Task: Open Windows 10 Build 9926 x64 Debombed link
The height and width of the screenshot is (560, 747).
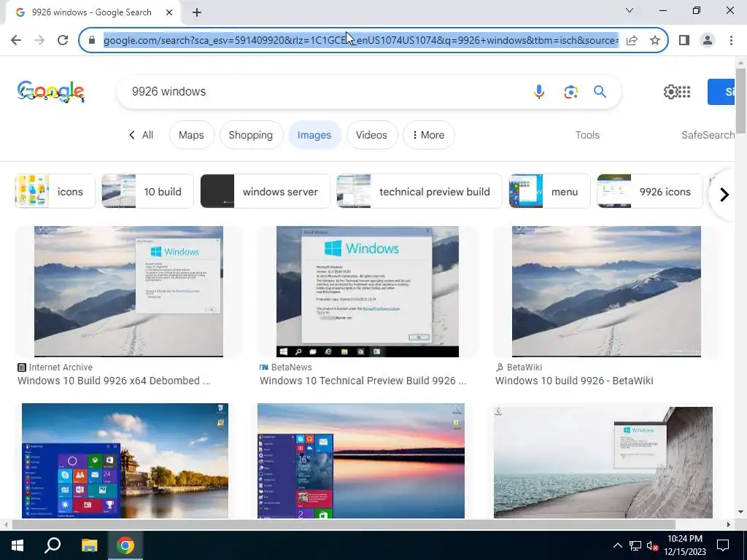Action: coord(114,381)
